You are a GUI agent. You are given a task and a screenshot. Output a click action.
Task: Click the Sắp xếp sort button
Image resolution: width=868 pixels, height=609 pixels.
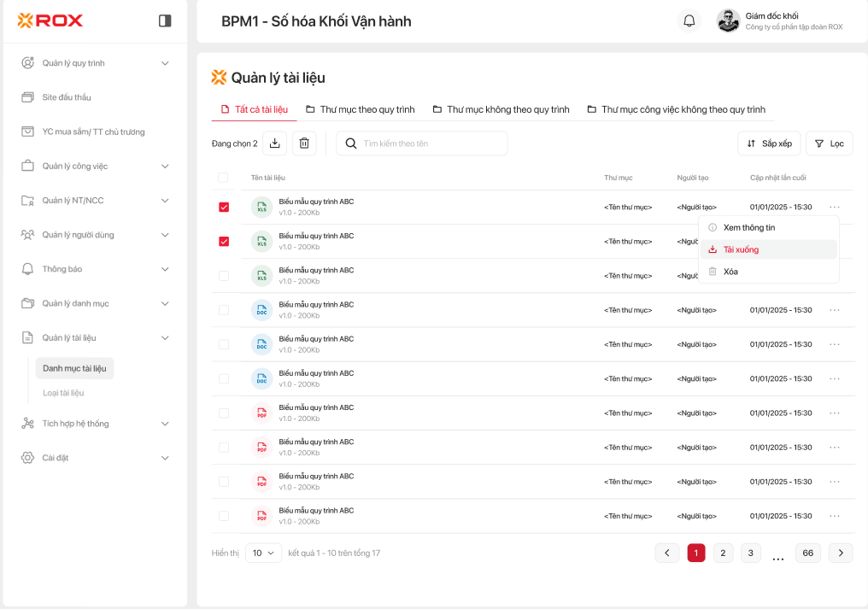[x=769, y=143]
